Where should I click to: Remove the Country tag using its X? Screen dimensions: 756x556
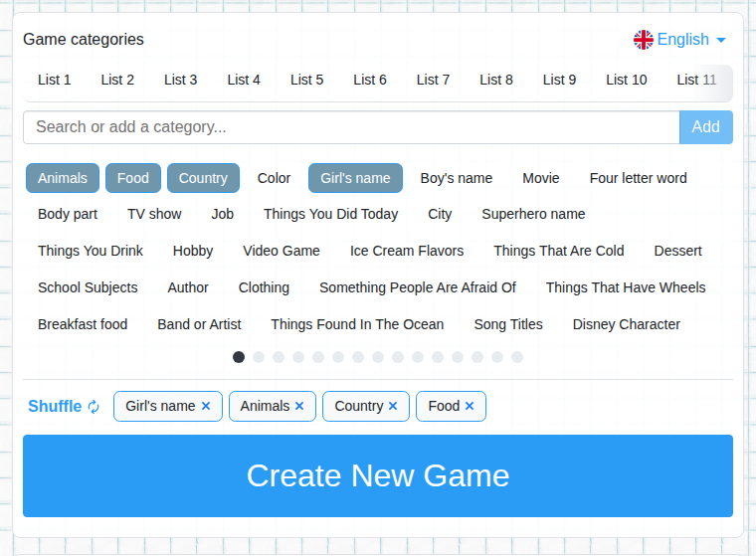393,406
